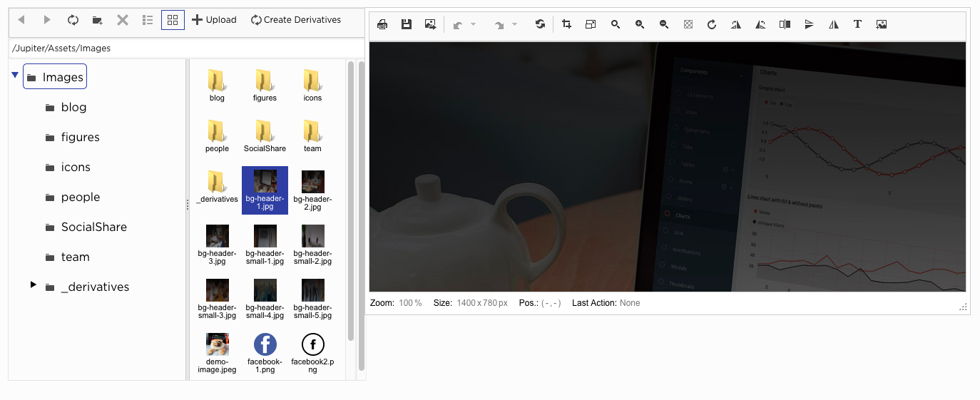Click the Zoom Out icon
The width and height of the screenshot is (980, 400).
[x=664, y=24]
